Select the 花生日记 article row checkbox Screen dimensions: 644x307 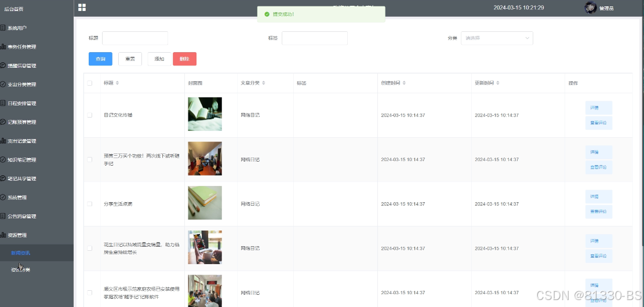click(x=89, y=248)
